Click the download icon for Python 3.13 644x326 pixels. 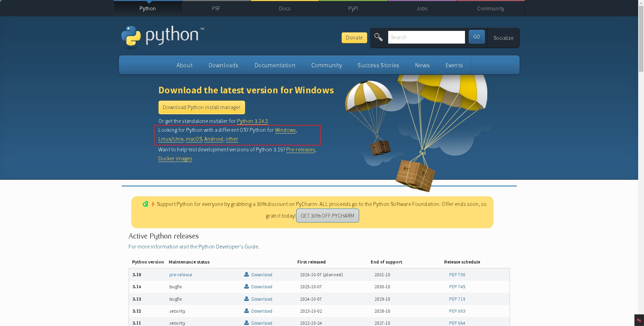pos(246,299)
